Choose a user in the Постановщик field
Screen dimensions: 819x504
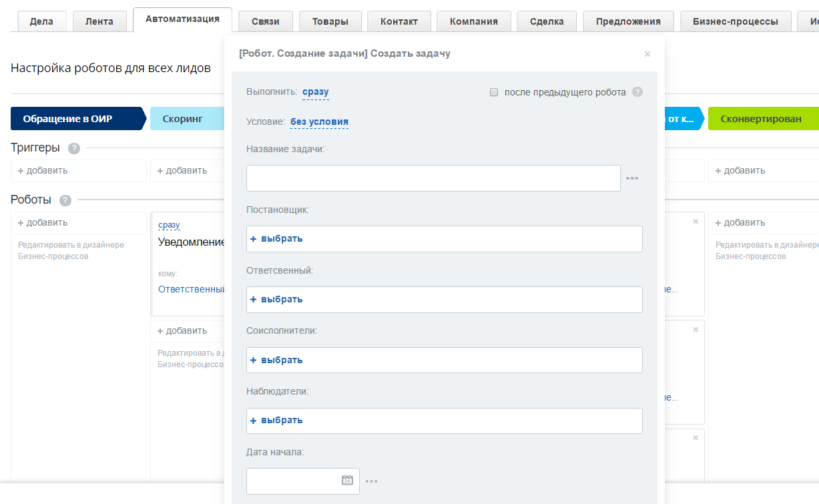[277, 238]
